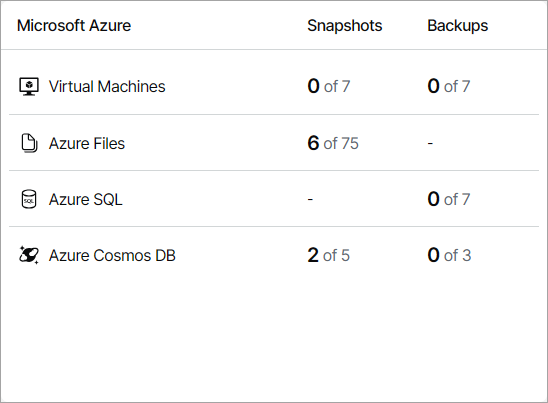The width and height of the screenshot is (548, 403).
Task: Click the Azure SQL snapshots dash
Action: (x=310, y=199)
